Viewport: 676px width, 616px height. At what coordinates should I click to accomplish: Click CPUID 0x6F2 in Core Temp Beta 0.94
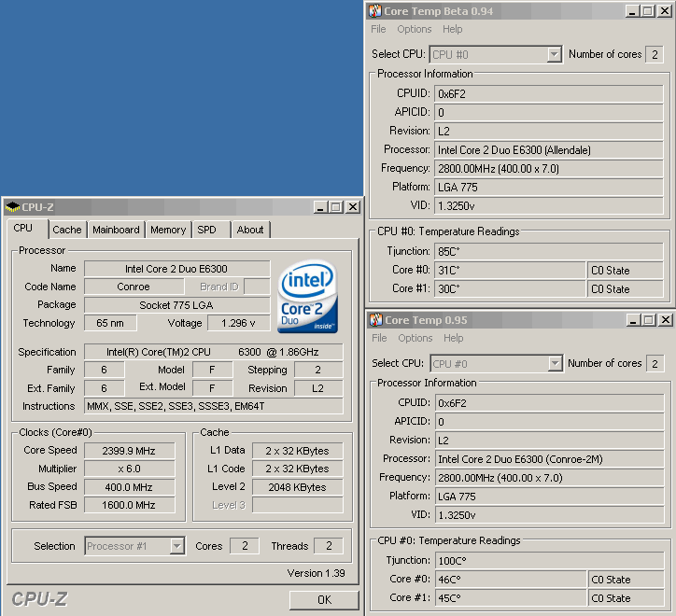coord(548,93)
